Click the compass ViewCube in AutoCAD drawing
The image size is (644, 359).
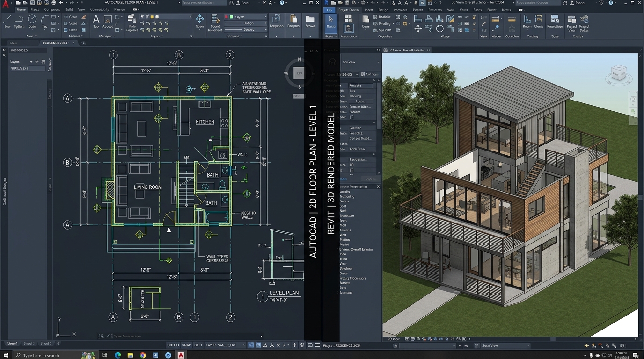point(299,73)
